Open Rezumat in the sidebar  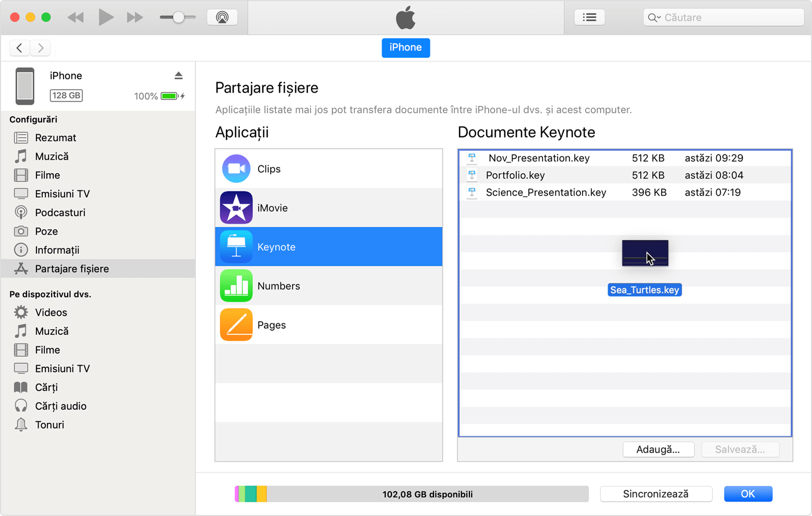(55, 138)
